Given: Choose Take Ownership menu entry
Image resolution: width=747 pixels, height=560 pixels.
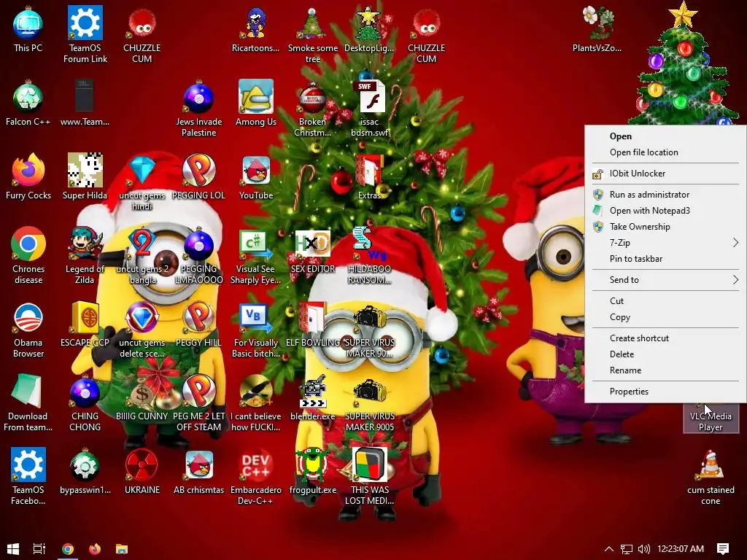Looking at the screenshot, I should coord(665,227).
